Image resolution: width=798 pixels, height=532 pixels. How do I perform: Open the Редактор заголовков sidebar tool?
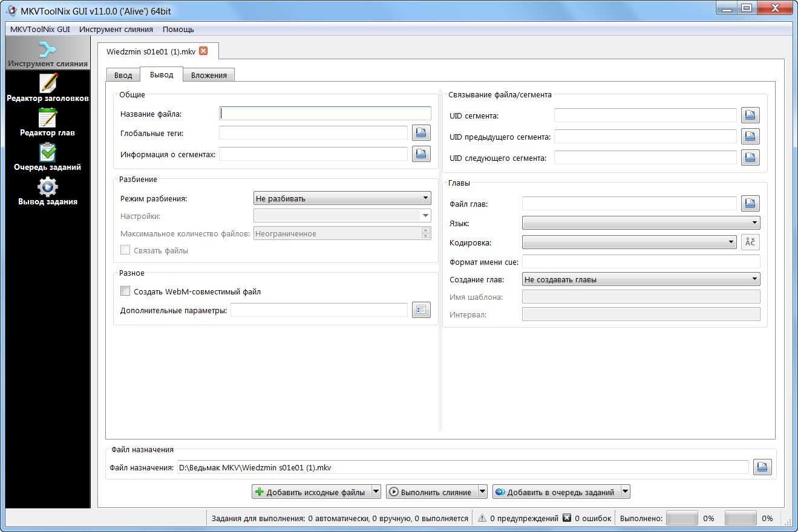tap(47, 88)
